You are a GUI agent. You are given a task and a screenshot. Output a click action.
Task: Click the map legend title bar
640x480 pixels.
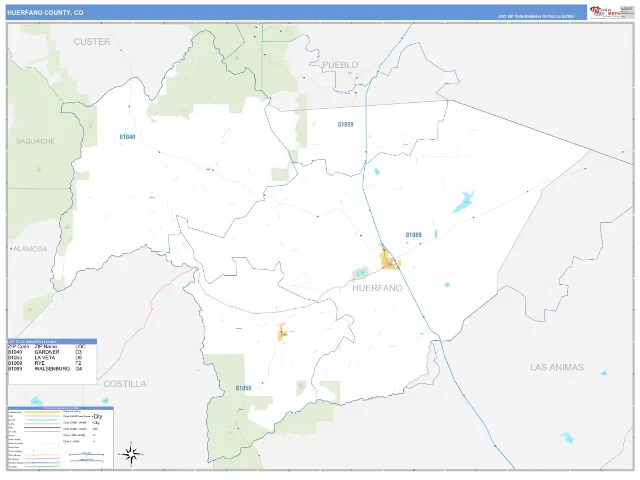(60, 408)
